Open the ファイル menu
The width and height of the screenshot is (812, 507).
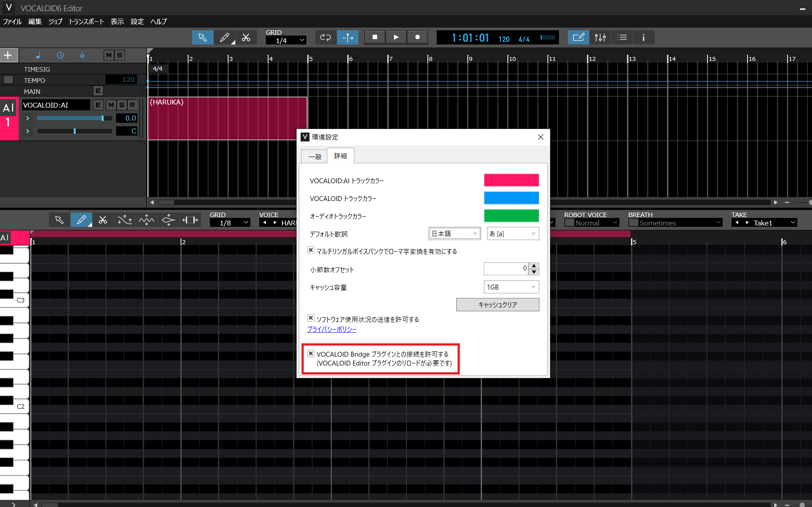pyautogui.click(x=12, y=21)
